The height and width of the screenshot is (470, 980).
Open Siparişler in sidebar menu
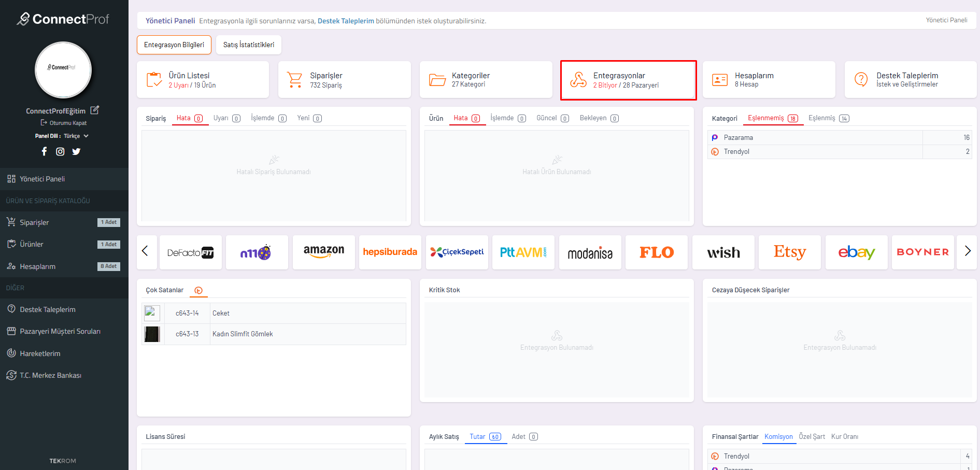(64, 222)
